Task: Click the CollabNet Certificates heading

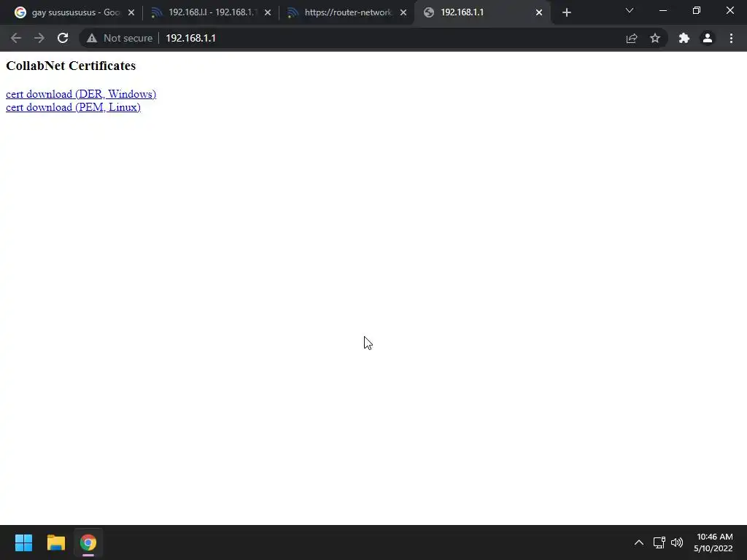Action: pos(71,66)
